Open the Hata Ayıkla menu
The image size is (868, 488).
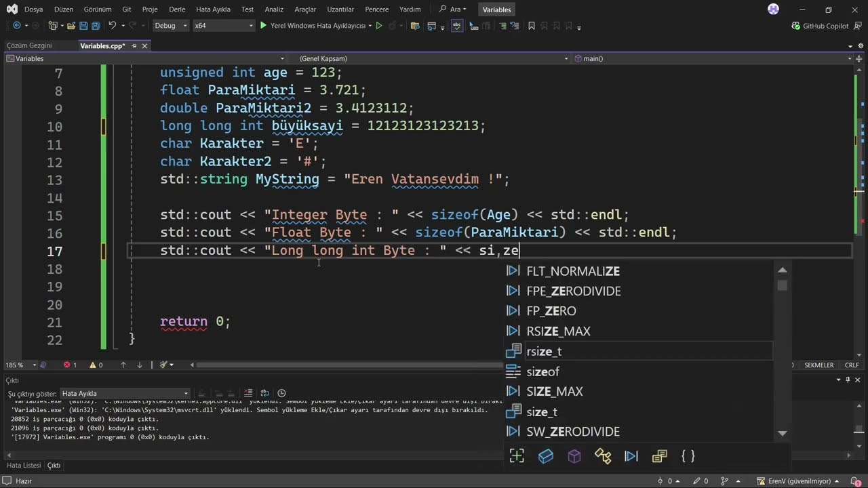point(213,9)
